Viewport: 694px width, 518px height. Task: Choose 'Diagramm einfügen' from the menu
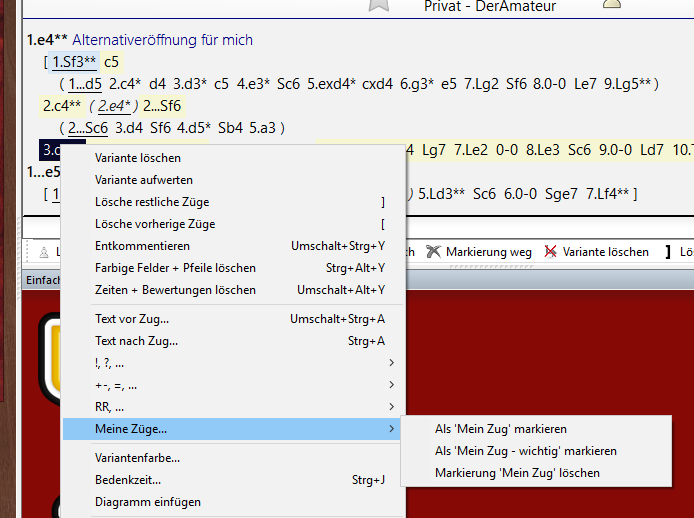(147, 502)
